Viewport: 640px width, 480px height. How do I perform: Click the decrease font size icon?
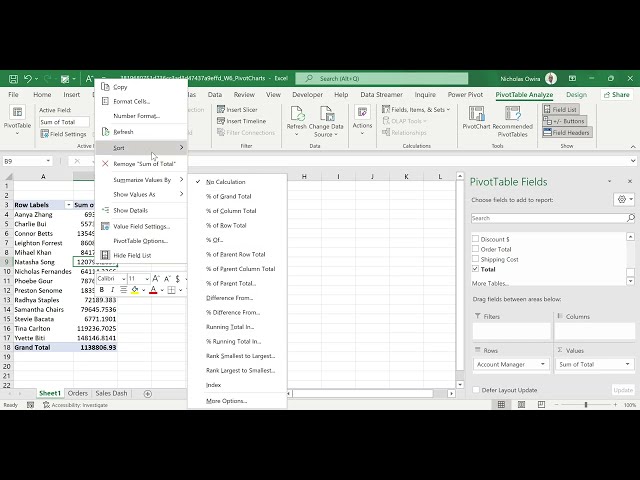167,279
